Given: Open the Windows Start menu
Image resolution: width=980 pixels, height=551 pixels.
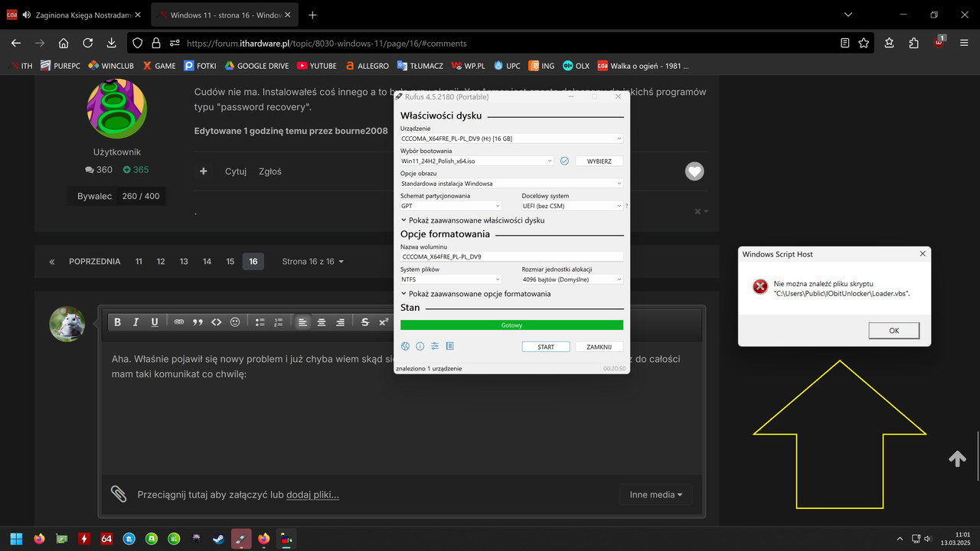Looking at the screenshot, I should pyautogui.click(x=16, y=539).
